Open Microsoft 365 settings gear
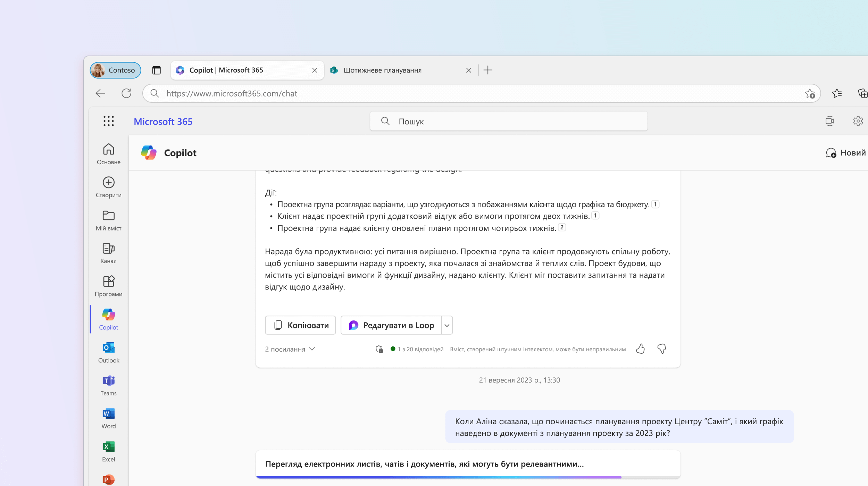Viewport: 868px width, 486px height. (858, 121)
